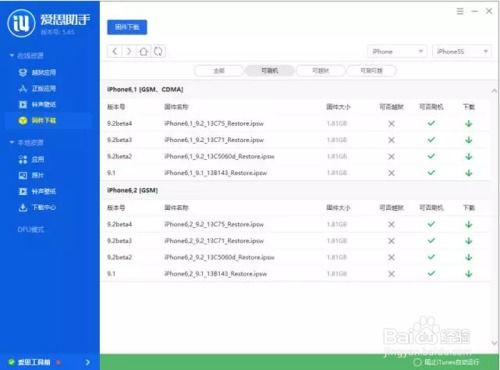Viewport: 500px width, 370px height.
Task: Open 照片 in the local resources sidebar
Action: pyautogui.click(x=31, y=175)
